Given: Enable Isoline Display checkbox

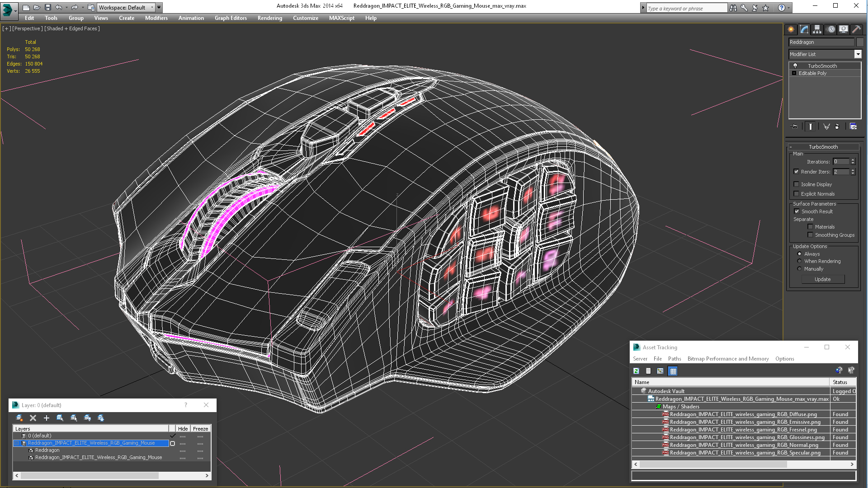Looking at the screenshot, I should point(797,184).
